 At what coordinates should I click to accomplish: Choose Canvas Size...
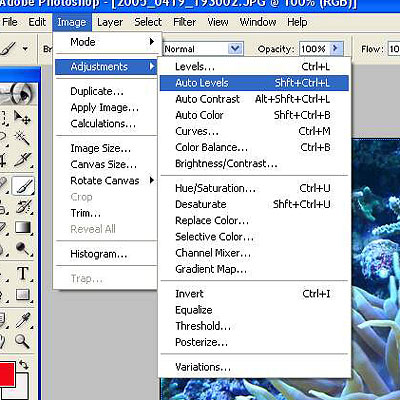(106, 164)
